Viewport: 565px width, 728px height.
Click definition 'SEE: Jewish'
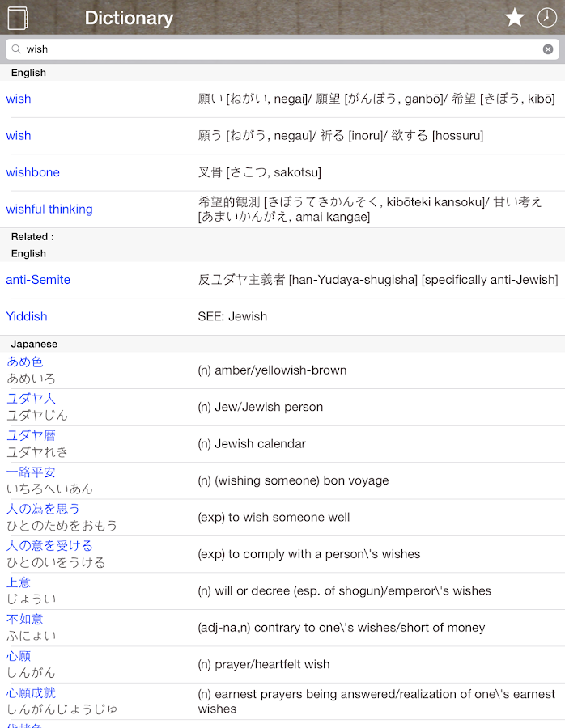click(x=232, y=316)
